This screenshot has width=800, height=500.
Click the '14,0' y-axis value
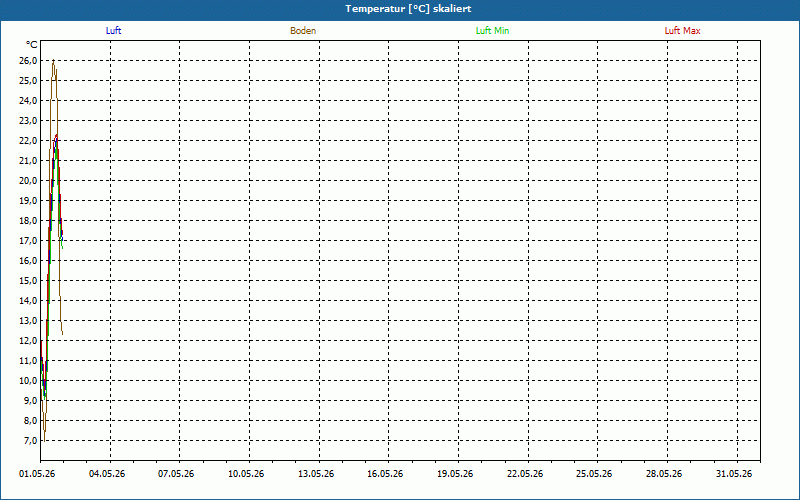click(x=29, y=301)
